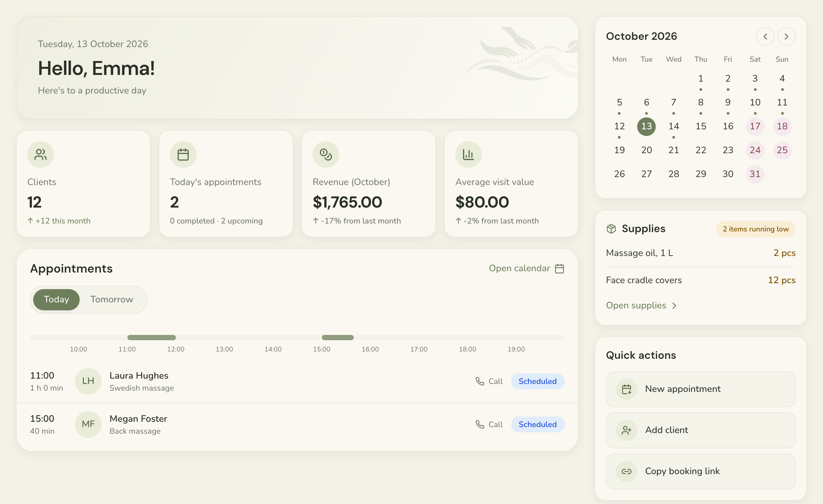Image resolution: width=823 pixels, height=504 pixels.
Task: Switch to the Today appointments tab
Action: 56,299
